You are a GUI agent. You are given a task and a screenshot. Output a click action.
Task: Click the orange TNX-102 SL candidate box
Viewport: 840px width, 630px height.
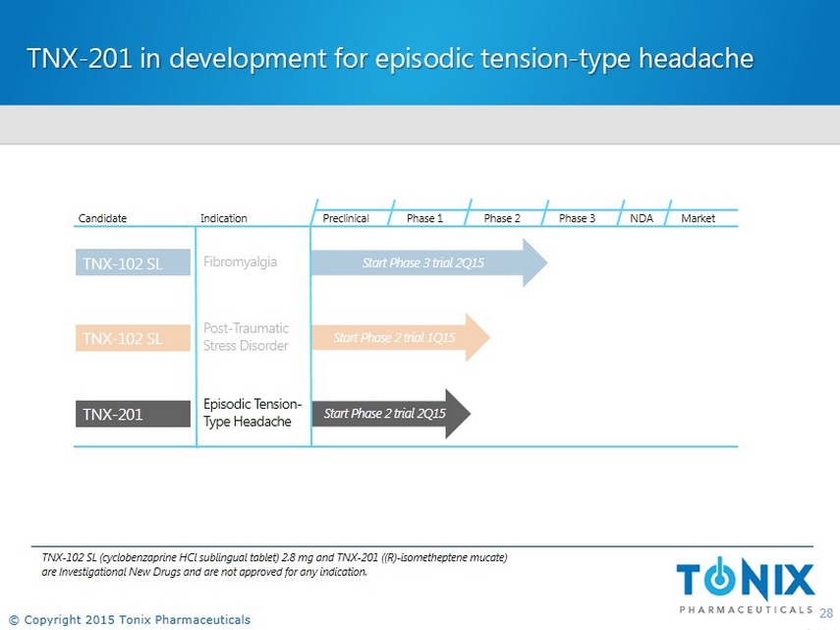133,338
